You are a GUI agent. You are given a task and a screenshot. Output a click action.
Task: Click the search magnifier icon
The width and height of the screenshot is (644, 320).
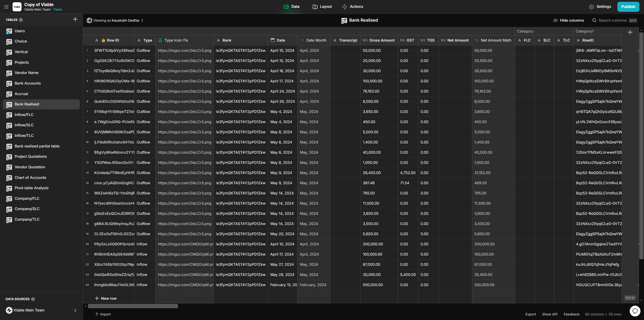[x=594, y=20]
